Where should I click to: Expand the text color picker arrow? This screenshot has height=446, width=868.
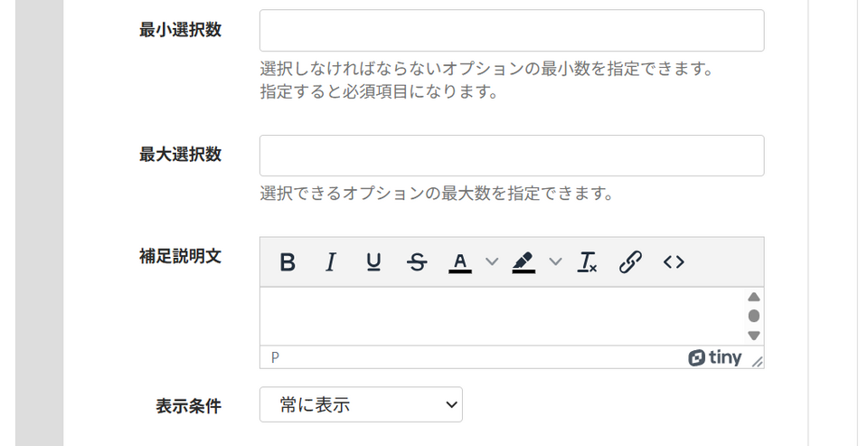[492, 262]
